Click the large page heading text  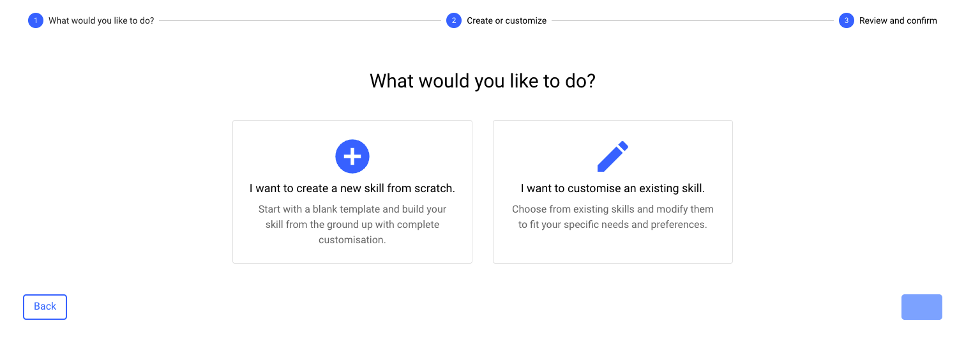pos(483,81)
